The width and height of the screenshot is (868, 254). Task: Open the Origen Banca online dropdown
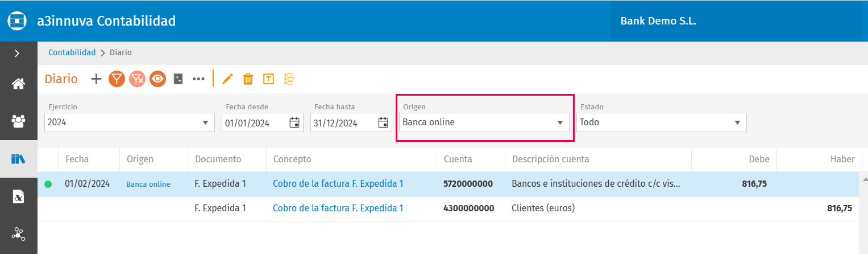tap(484, 122)
